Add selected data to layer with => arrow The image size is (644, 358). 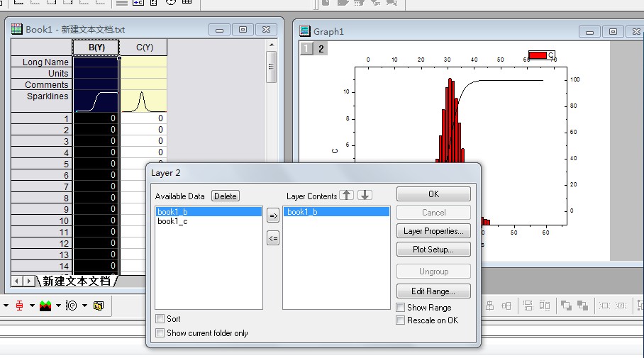click(x=273, y=216)
